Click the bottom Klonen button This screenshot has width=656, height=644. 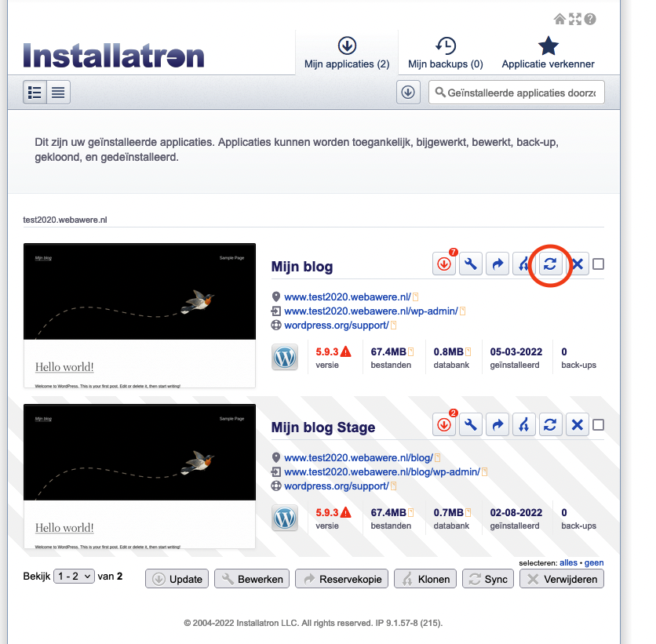point(425,579)
